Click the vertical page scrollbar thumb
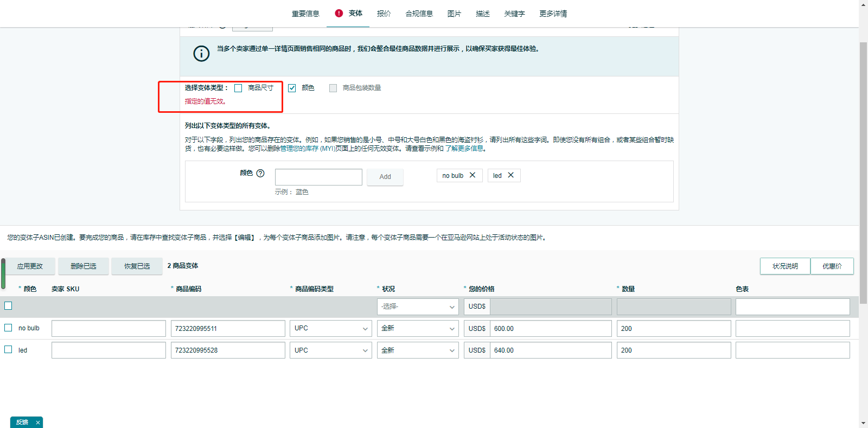Screen dimensions: 868x428 tap(864, 173)
